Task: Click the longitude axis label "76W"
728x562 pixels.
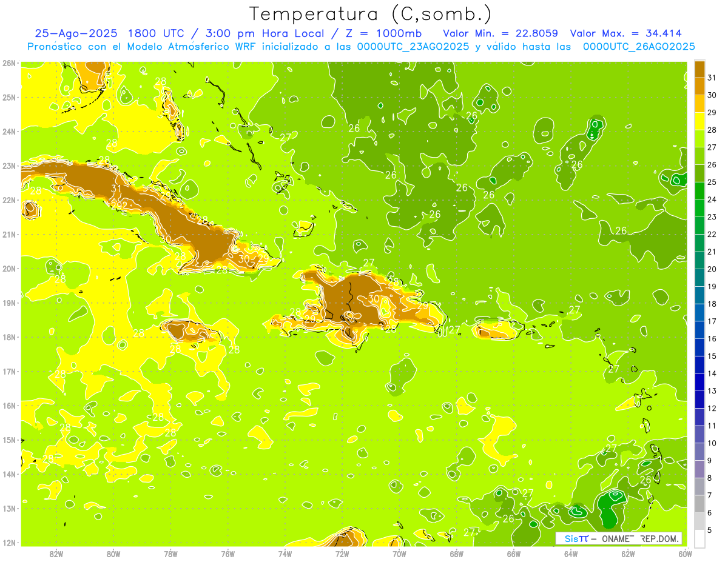Action: pyautogui.click(x=228, y=554)
